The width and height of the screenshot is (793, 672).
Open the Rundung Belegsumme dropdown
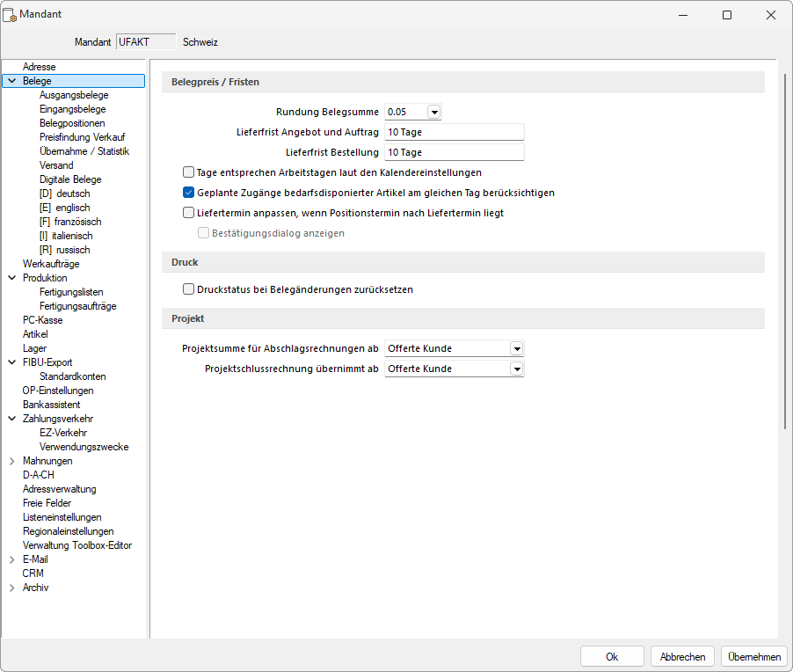coord(433,112)
